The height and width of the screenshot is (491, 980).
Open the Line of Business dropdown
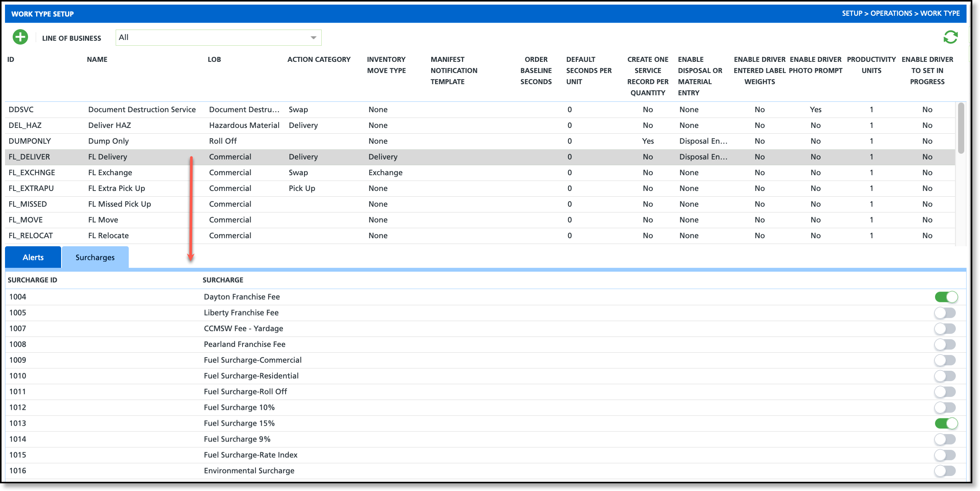[218, 38]
